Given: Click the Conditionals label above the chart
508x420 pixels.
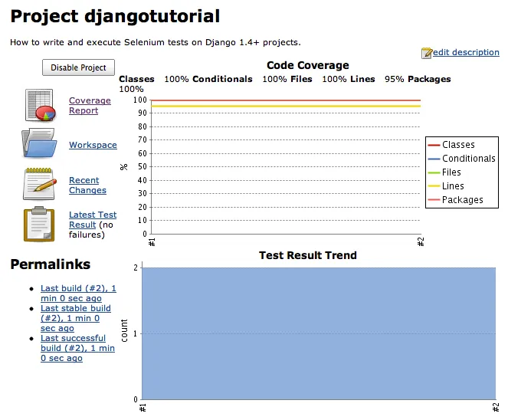Looking at the screenshot, I should pos(222,79).
